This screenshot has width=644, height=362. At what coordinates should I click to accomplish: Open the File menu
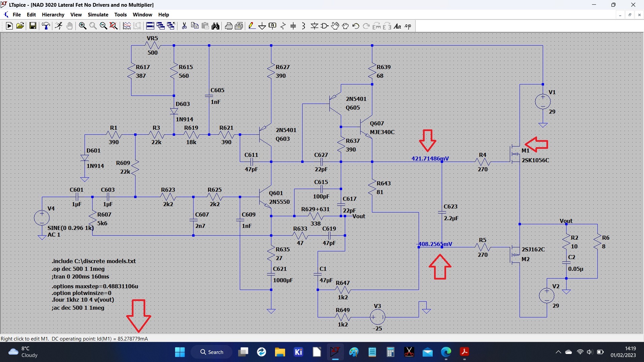17,15
